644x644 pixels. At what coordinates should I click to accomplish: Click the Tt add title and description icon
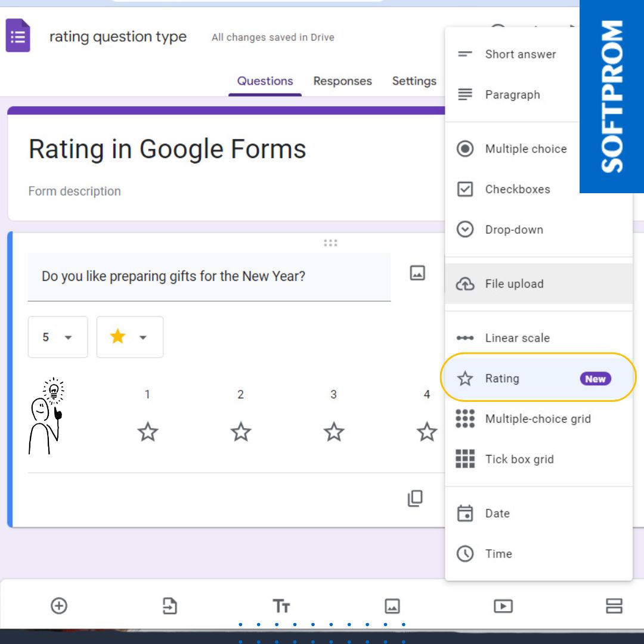[281, 606]
